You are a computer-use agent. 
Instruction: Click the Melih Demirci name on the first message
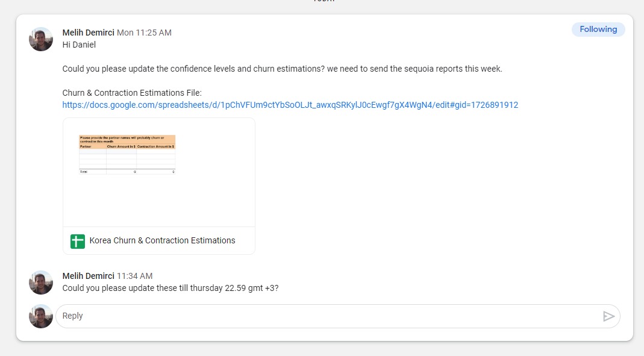[x=88, y=33]
